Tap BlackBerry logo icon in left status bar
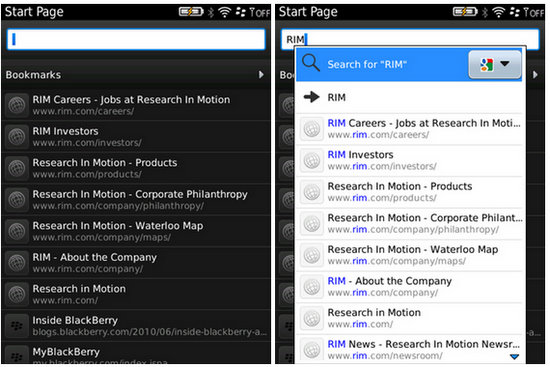Image resolution: width=550 pixels, height=367 pixels. 241,12
